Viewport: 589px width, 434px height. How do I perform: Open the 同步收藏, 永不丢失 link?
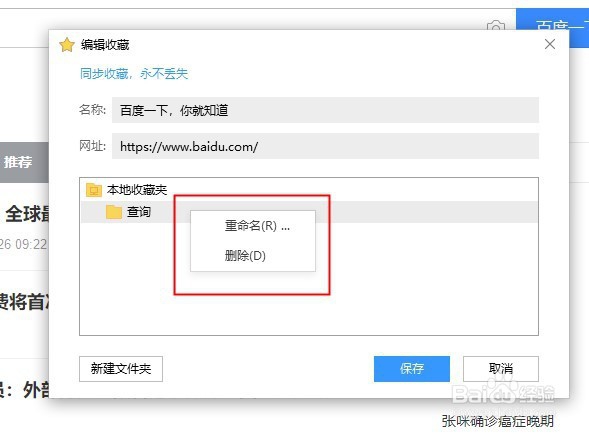[133, 73]
